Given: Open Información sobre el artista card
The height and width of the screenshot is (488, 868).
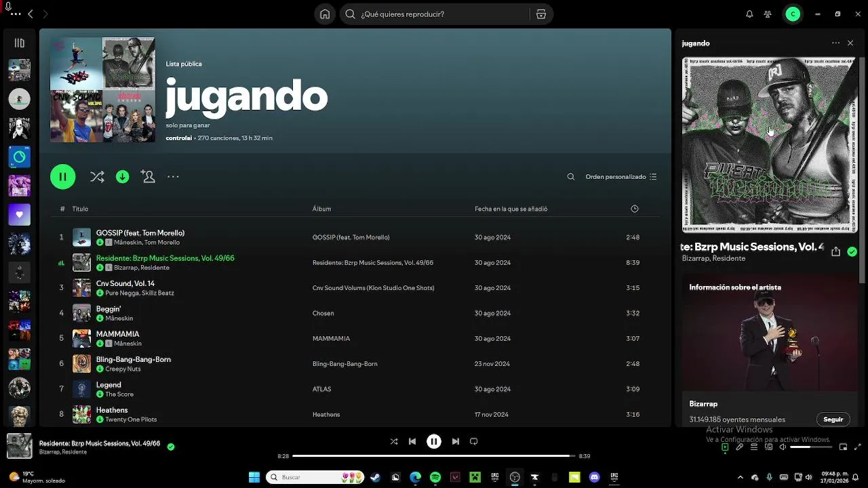Looking at the screenshot, I should point(770,351).
